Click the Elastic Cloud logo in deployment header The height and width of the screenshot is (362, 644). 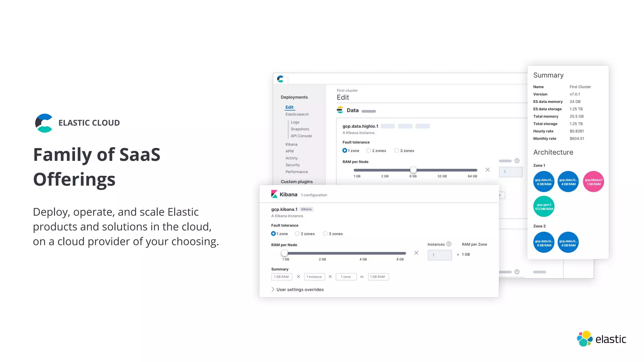[280, 79]
